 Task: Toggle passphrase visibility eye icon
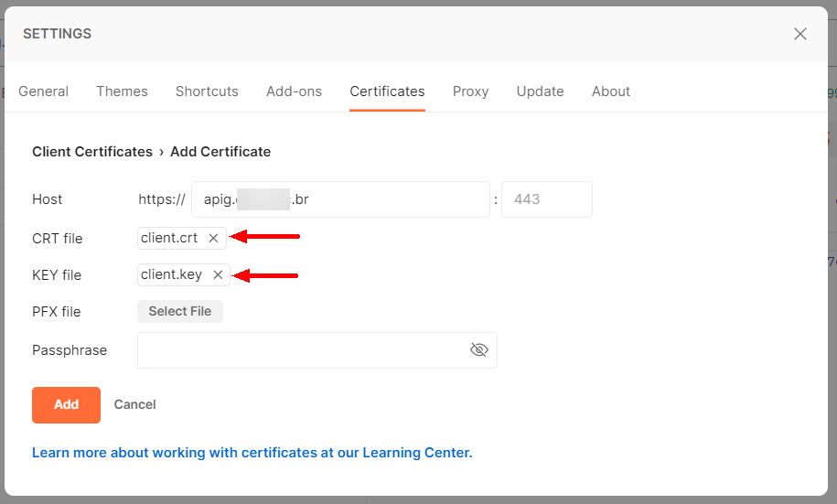coord(478,350)
